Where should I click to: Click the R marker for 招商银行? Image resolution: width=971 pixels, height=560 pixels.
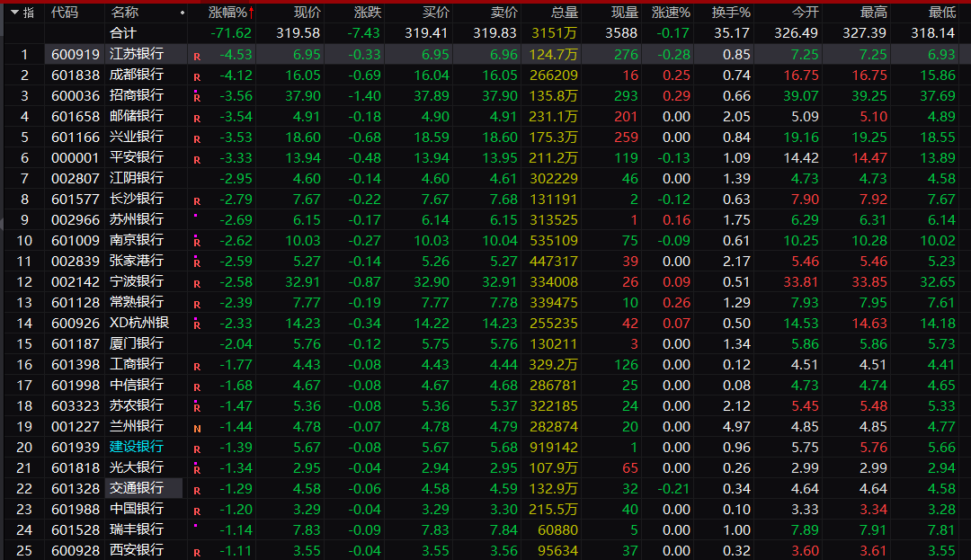pyautogui.click(x=197, y=97)
